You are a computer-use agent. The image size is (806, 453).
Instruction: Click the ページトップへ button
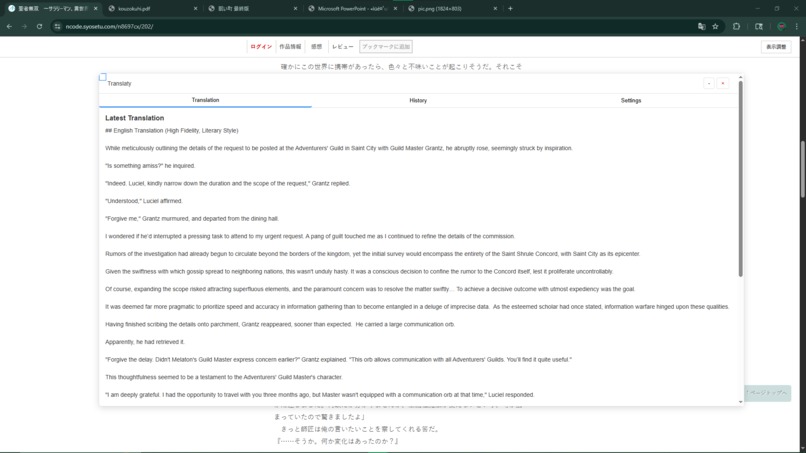767,393
